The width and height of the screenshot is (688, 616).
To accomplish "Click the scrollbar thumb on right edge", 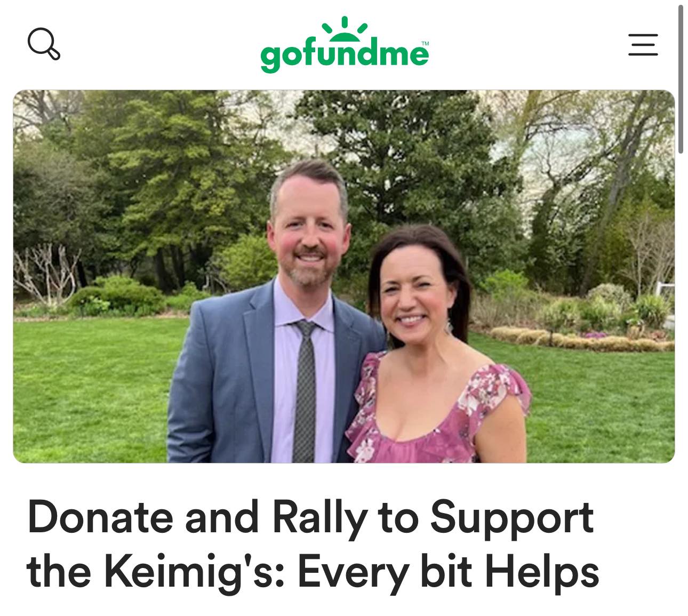I will [681, 80].
